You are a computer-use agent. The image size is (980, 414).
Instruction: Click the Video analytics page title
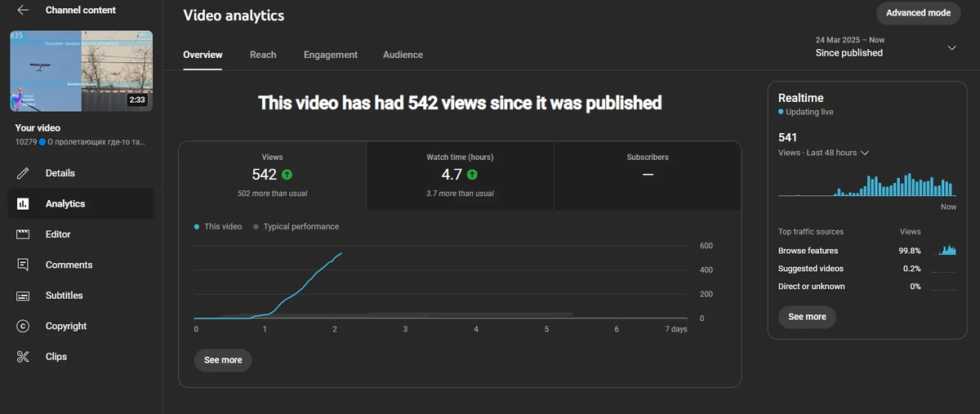click(234, 16)
